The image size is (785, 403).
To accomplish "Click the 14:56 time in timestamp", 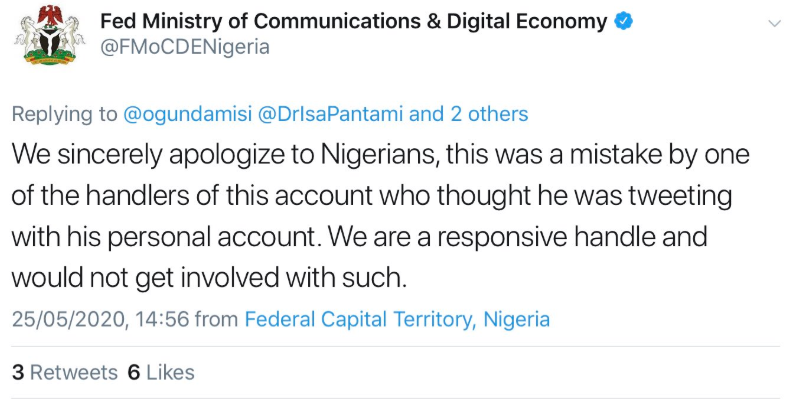I will click(161, 319).
